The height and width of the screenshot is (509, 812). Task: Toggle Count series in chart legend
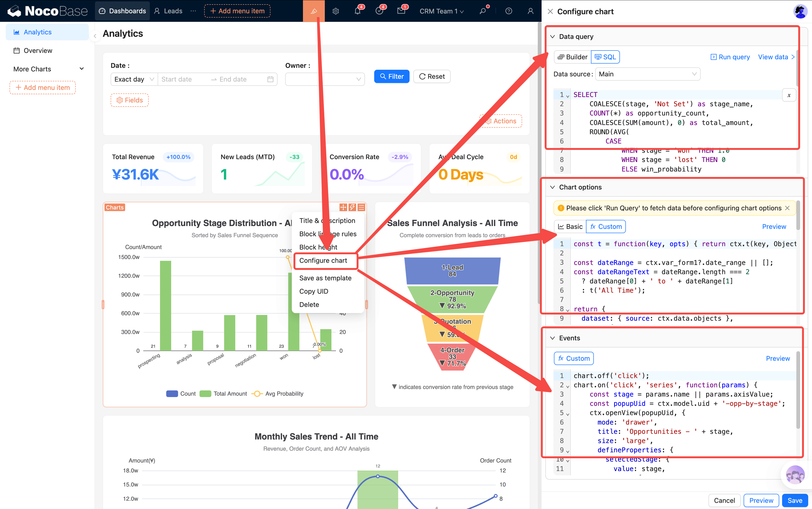(x=172, y=393)
